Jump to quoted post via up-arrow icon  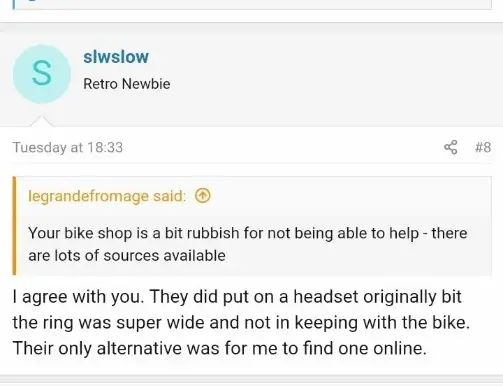[203, 196]
